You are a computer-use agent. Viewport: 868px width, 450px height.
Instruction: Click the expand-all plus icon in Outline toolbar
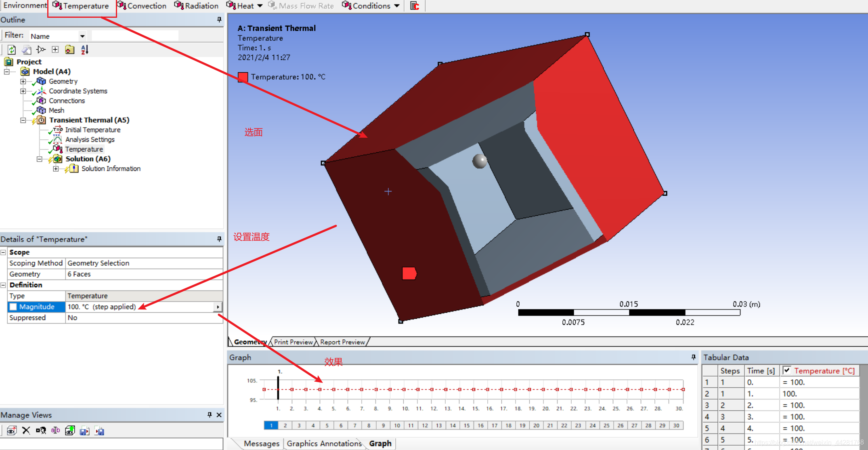(x=55, y=50)
